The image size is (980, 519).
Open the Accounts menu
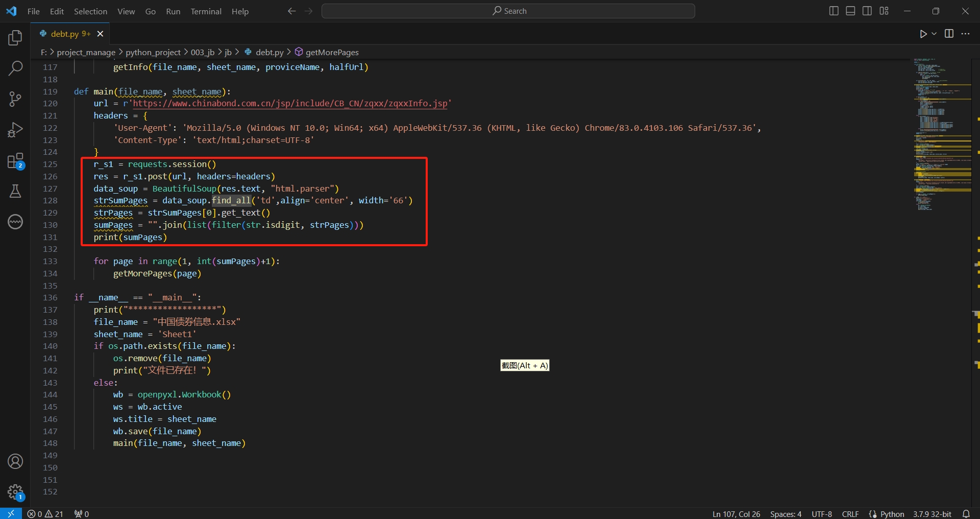click(15, 461)
